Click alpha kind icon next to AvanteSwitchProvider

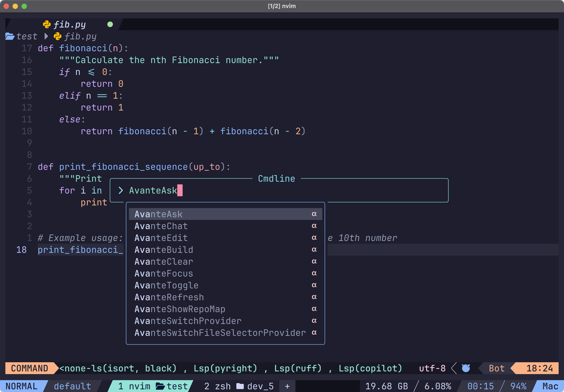click(314, 321)
